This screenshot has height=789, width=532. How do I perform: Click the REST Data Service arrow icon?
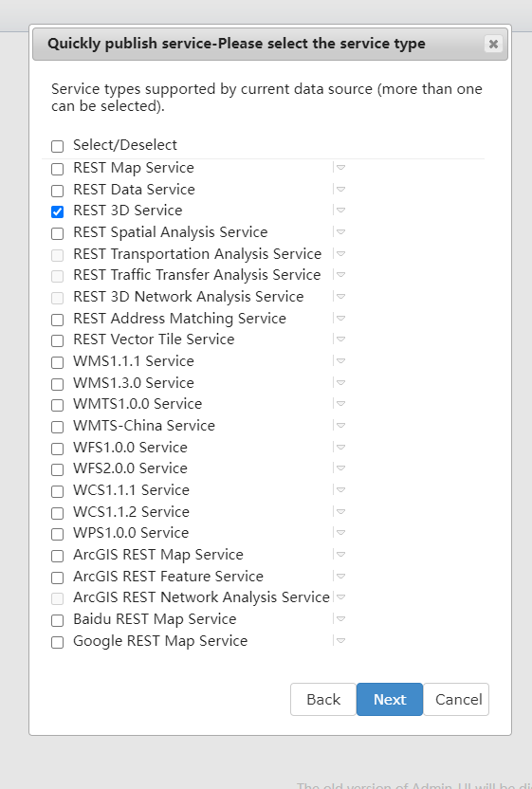[x=340, y=190]
